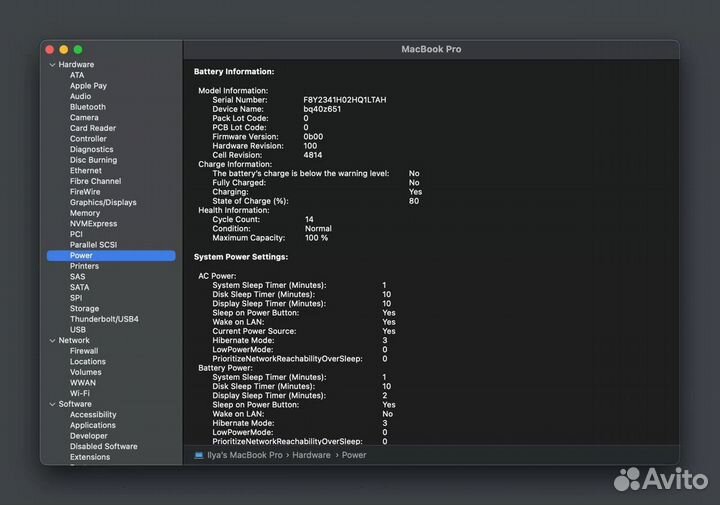Open the Audio hardware entry
Image resolution: width=720 pixels, height=505 pixels.
pos(80,96)
